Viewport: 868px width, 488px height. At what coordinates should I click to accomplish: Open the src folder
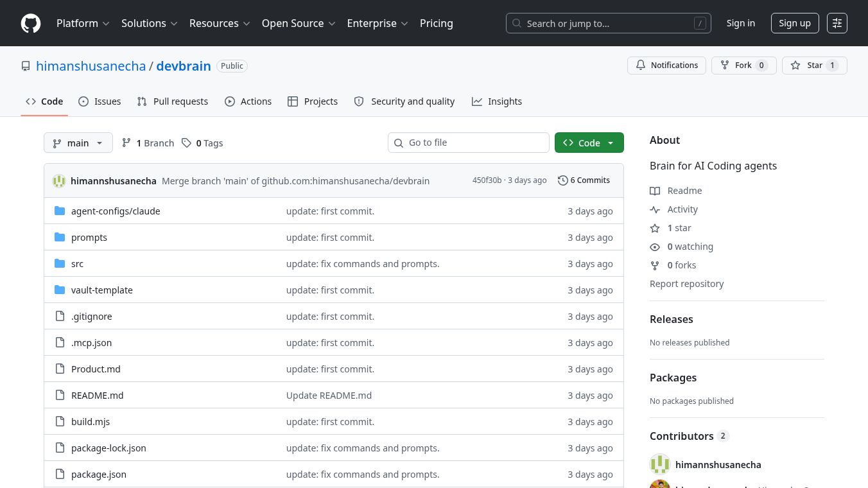[x=77, y=264]
